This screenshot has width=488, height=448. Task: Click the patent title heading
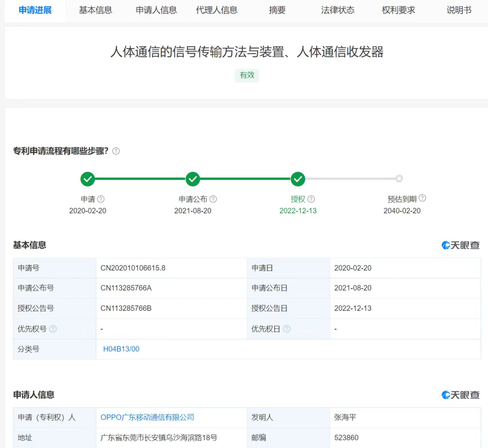pos(247,52)
